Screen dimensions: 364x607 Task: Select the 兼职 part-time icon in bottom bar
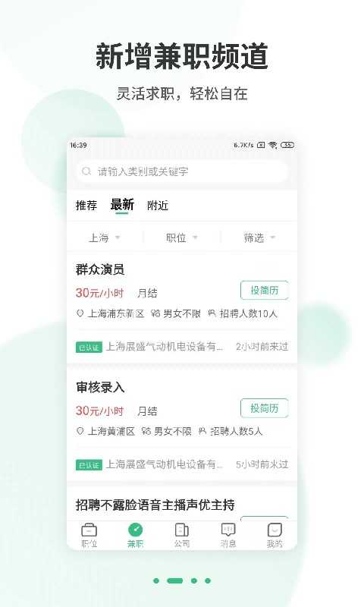point(136,530)
